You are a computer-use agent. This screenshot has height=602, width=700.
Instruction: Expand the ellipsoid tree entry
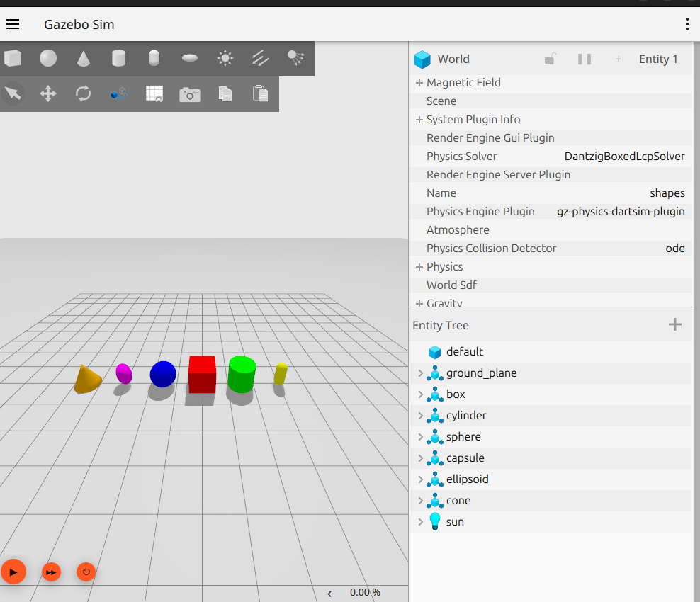tap(420, 479)
